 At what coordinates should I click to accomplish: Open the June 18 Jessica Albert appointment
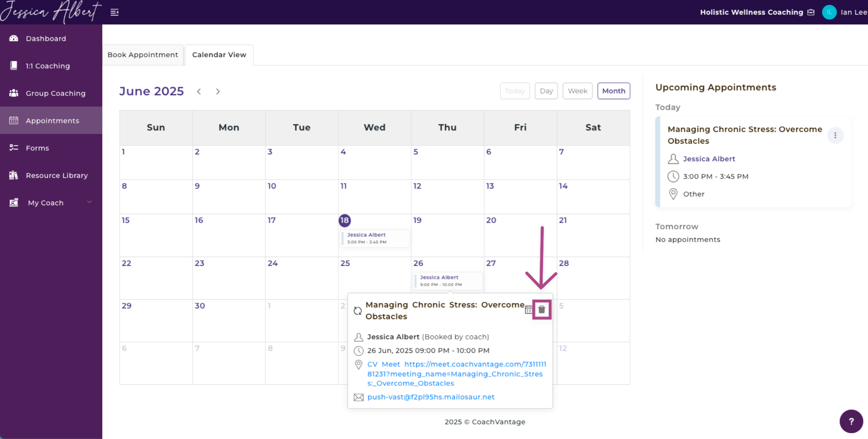[375, 238]
